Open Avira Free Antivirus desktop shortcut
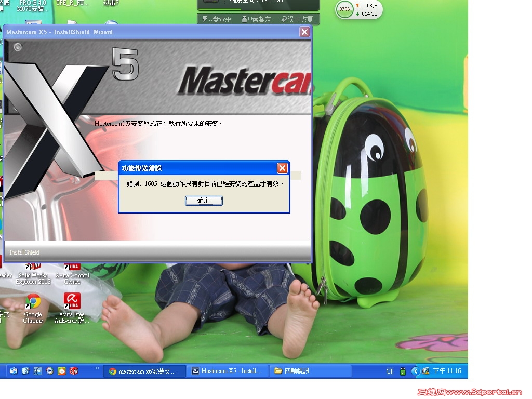532x399 pixels. 72,309
